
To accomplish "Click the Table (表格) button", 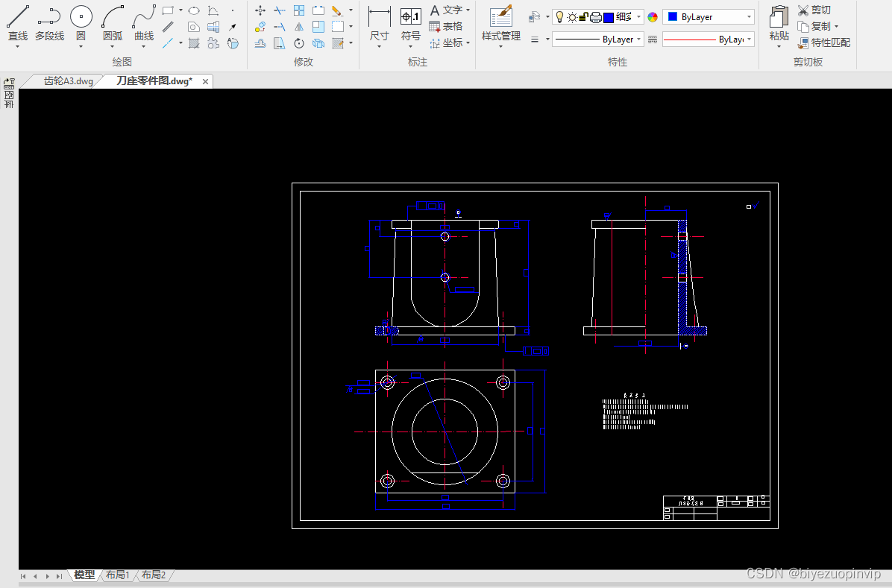I will (445, 26).
